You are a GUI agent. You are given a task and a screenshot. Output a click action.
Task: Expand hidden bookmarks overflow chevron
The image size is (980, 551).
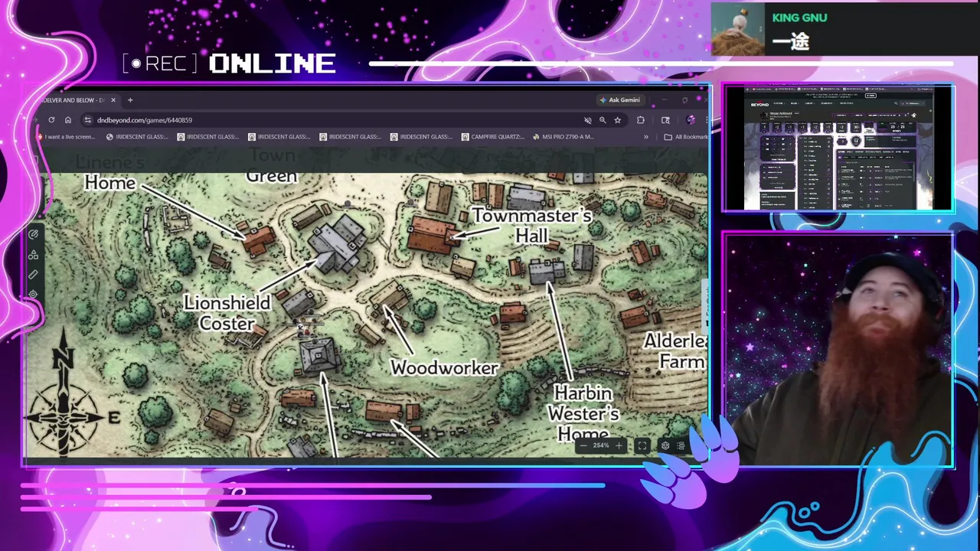pyautogui.click(x=645, y=137)
